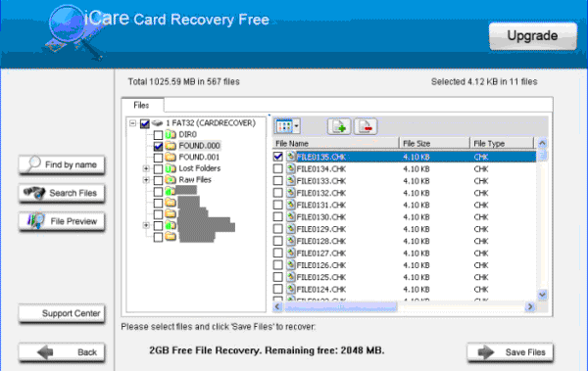The image size is (588, 371).
Task: Select the DIR0 tree label
Action: point(187,134)
